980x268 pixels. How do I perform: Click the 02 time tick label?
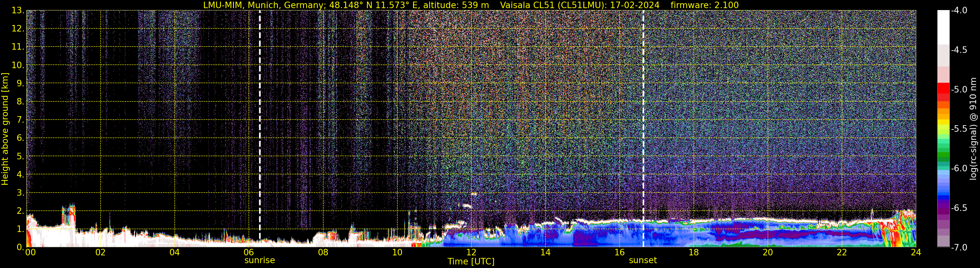click(100, 252)
